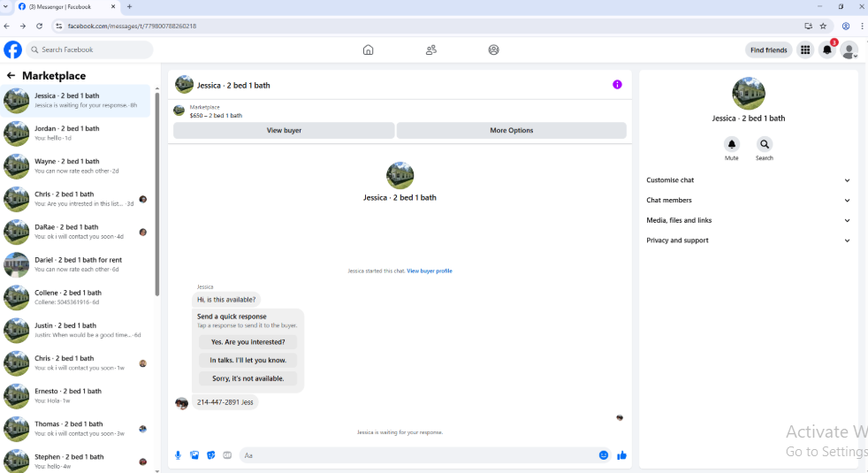Click the 'Hi, is this available?' message
The width and height of the screenshot is (868, 473).
click(x=226, y=300)
